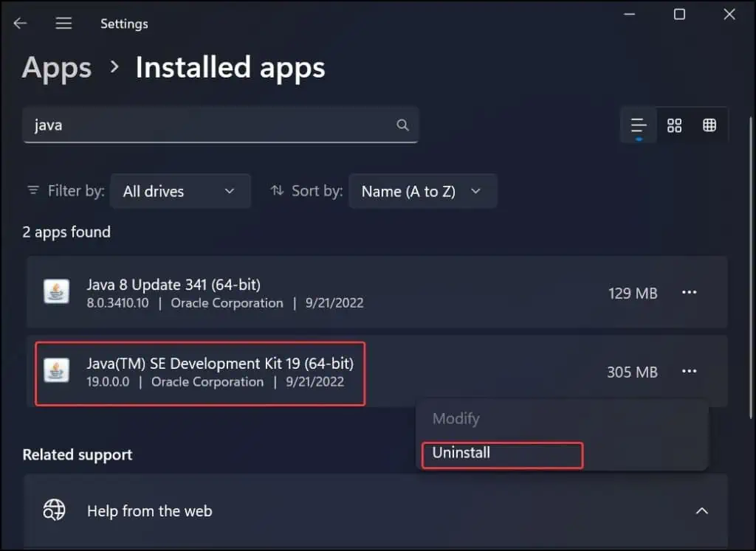Click the Apps breadcrumb link
The image size is (756, 551).
[56, 68]
